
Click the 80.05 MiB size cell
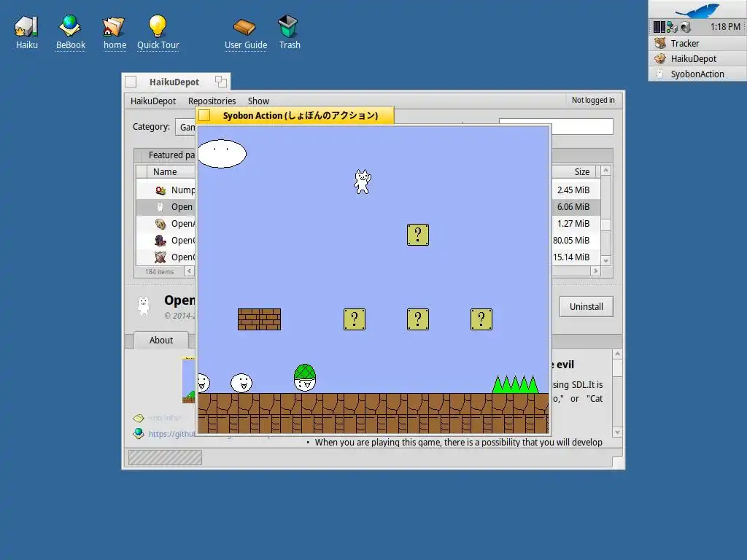click(x=571, y=241)
